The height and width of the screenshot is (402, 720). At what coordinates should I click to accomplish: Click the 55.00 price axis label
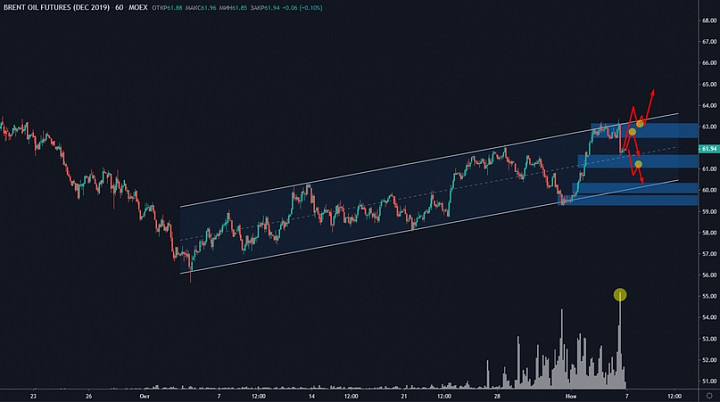click(x=709, y=296)
